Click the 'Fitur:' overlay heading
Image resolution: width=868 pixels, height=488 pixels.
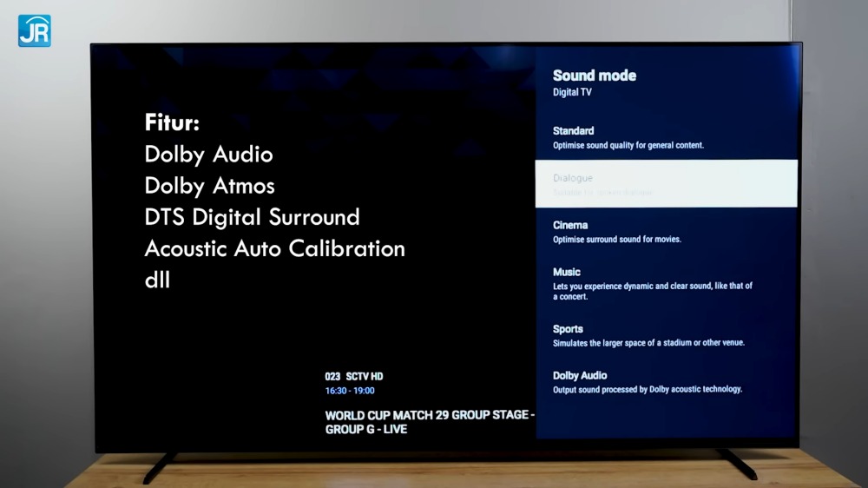point(172,122)
